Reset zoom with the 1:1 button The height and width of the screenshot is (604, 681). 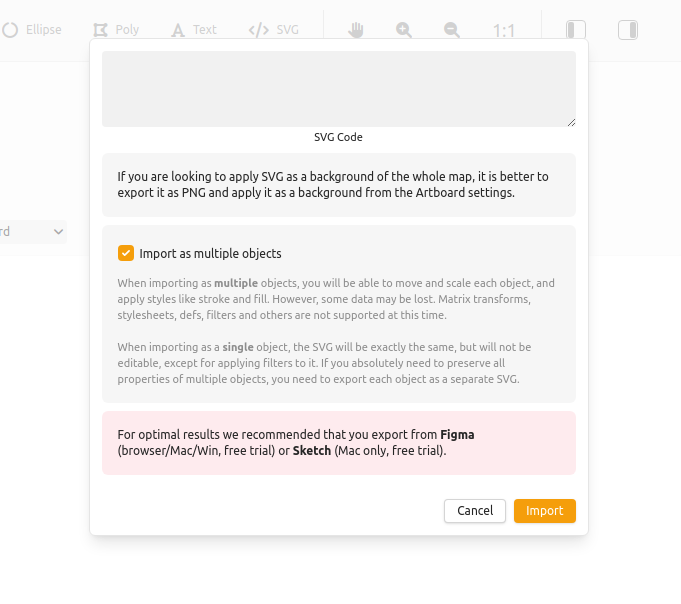click(x=504, y=31)
